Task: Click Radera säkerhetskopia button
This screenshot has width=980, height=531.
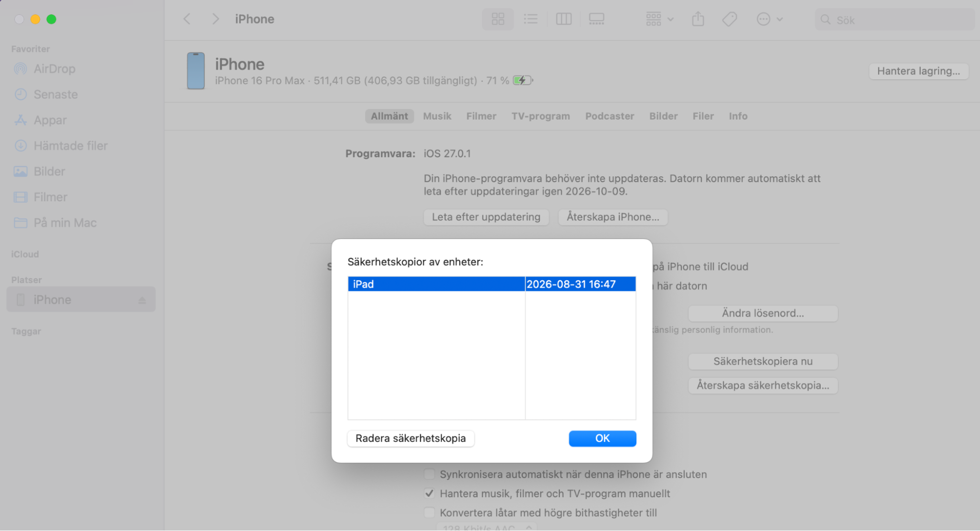Action: tap(410, 438)
